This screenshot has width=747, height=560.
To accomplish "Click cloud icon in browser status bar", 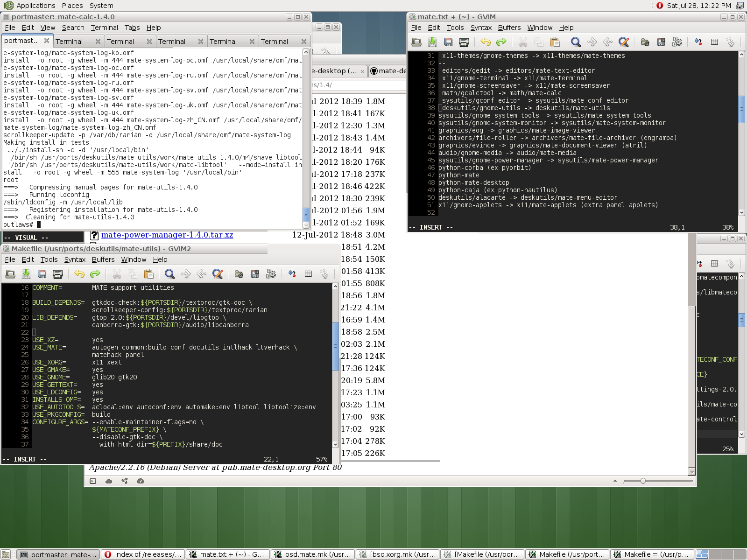I will pyautogui.click(x=109, y=481).
